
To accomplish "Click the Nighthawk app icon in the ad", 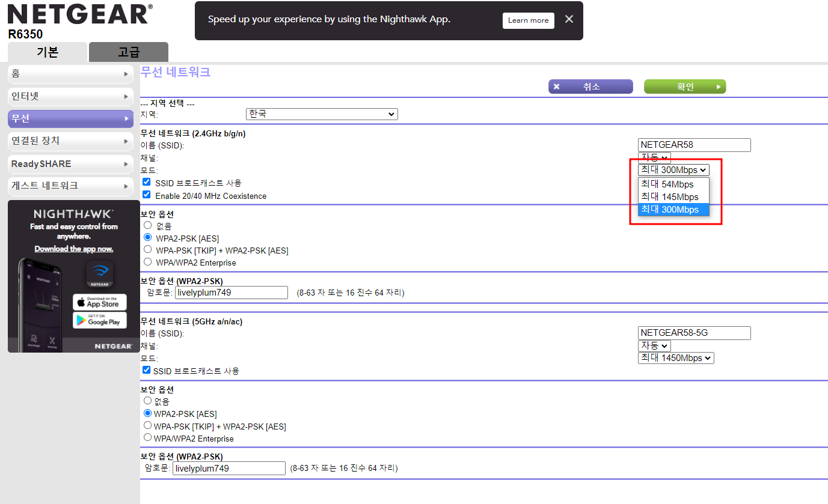I will pyautogui.click(x=100, y=275).
